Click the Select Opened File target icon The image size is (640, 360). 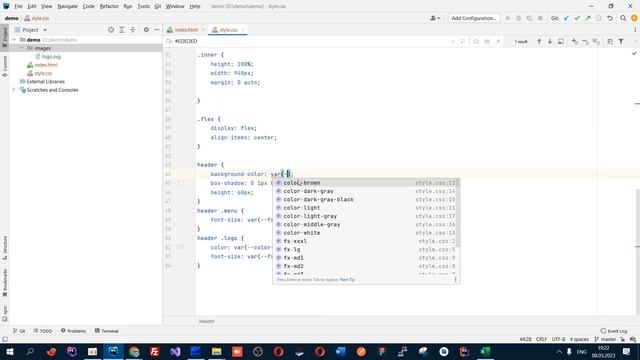pos(111,30)
